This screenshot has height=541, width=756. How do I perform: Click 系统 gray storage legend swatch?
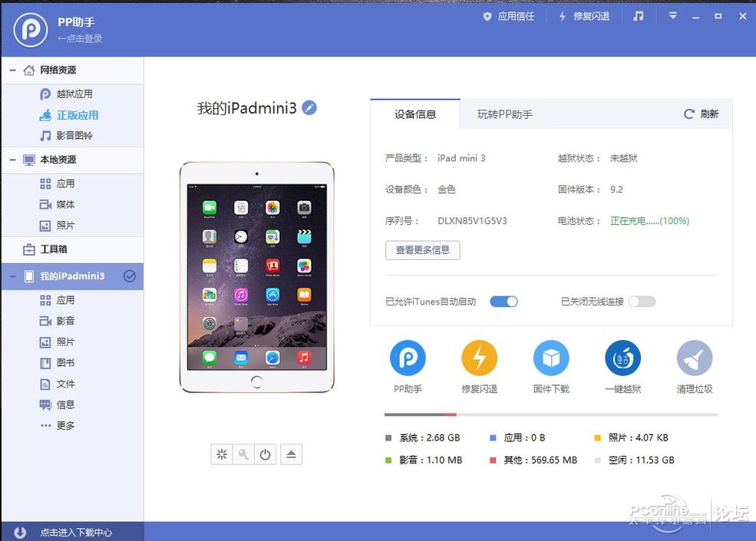coord(388,438)
